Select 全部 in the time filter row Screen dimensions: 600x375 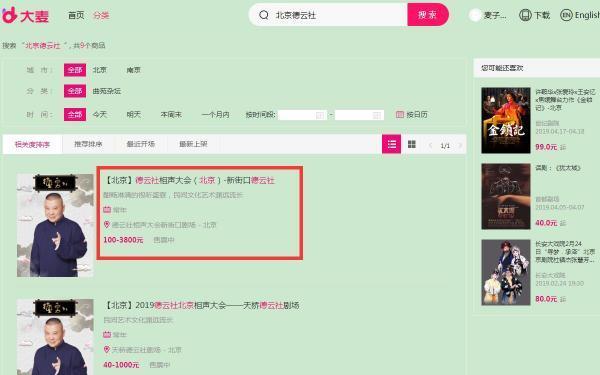tap(75, 114)
